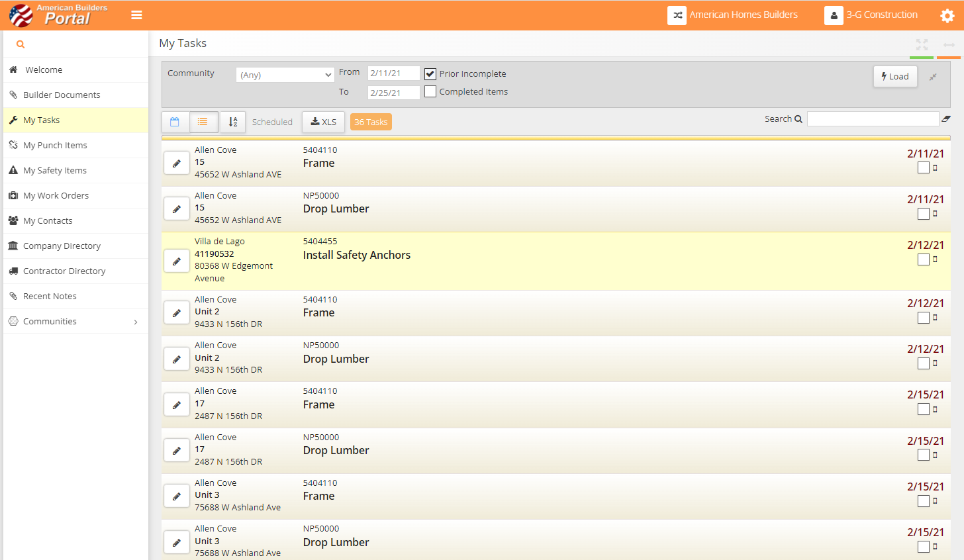The image size is (964, 560).
Task: Click inside the Search field
Action: tap(873, 118)
